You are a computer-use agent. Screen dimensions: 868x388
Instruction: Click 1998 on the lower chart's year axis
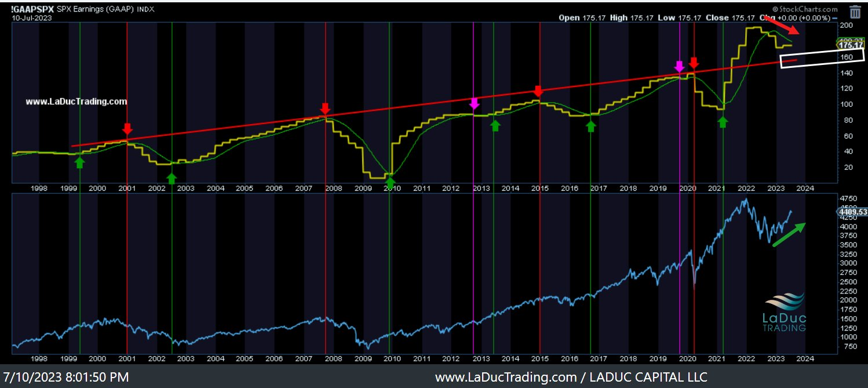38,358
